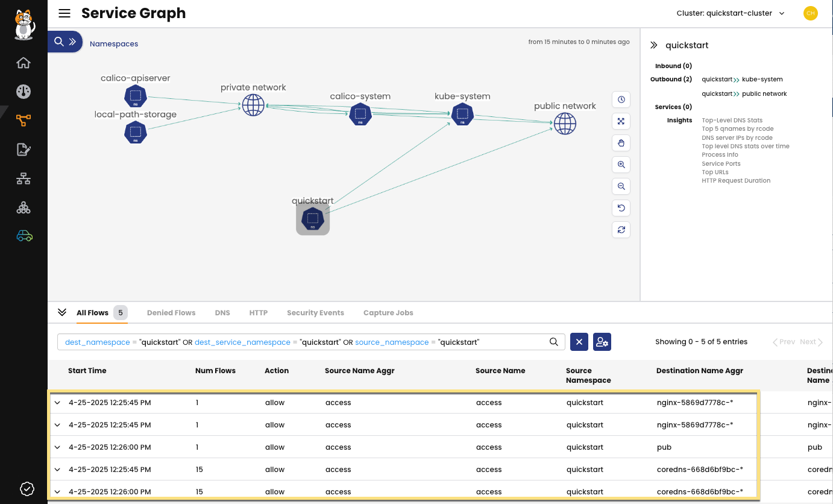The height and width of the screenshot is (504, 833).
Task: Switch to the Denied Flows tab
Action: [171, 312]
